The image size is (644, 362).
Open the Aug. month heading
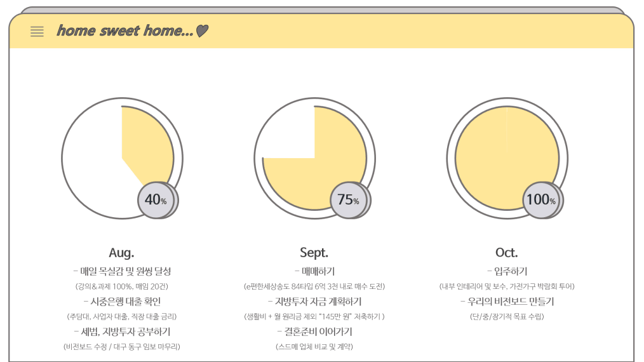point(121,252)
